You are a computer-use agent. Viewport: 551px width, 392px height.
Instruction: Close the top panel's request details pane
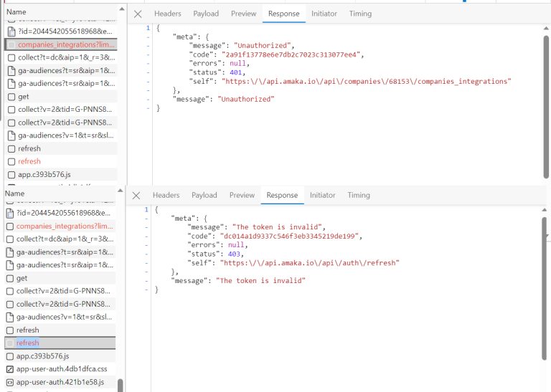click(138, 14)
